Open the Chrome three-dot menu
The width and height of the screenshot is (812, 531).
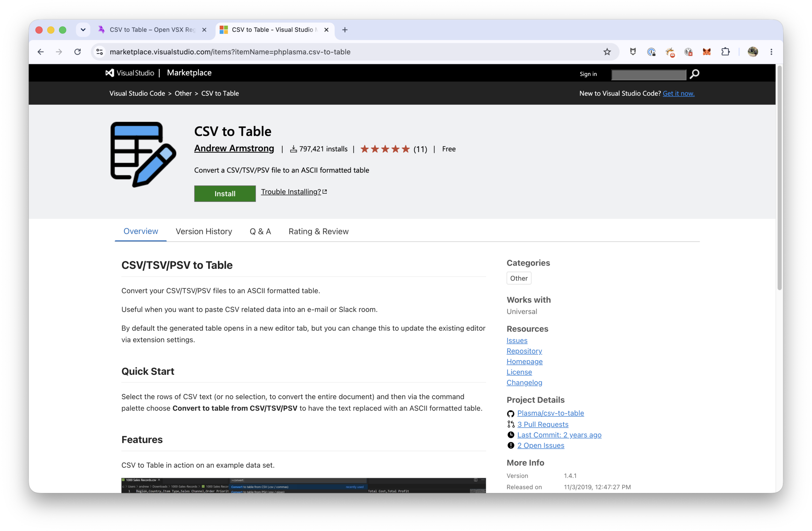pos(771,52)
